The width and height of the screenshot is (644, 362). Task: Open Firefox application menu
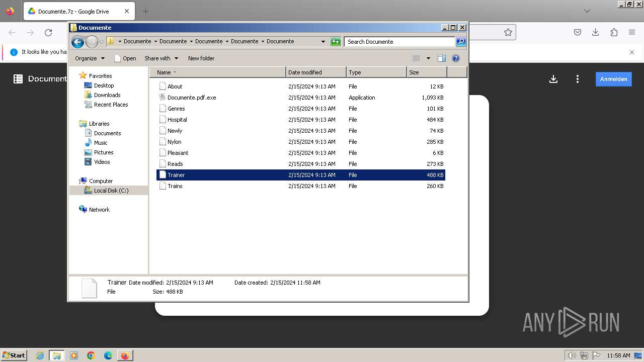tap(632, 32)
